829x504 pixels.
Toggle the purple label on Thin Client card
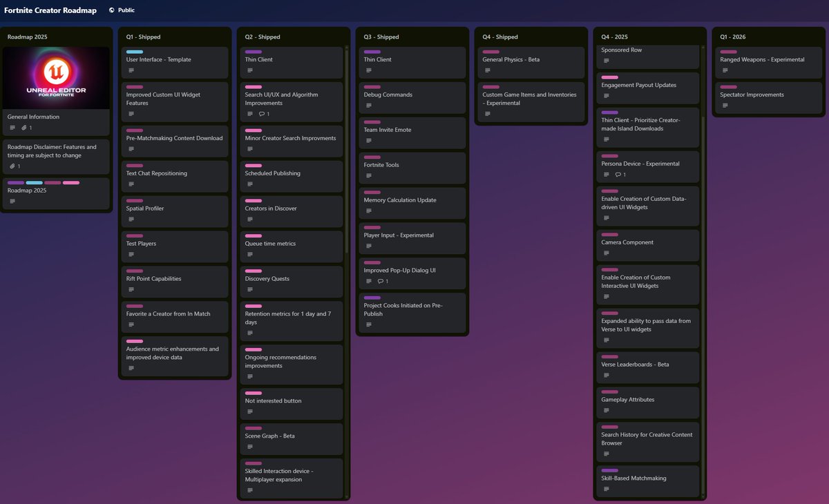click(x=252, y=52)
